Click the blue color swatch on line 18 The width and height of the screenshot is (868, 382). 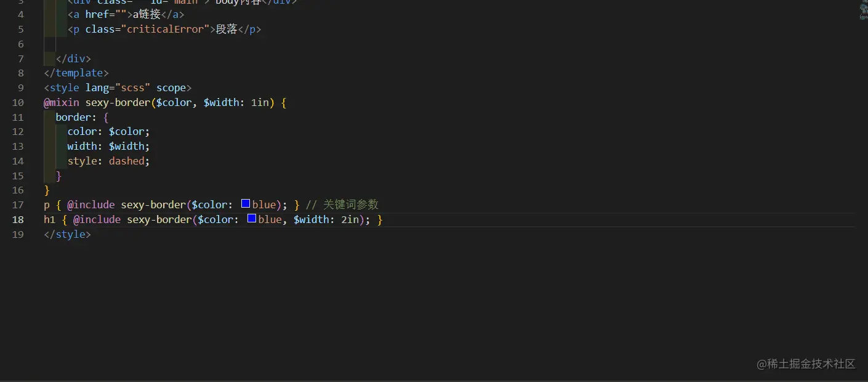pyautogui.click(x=251, y=219)
